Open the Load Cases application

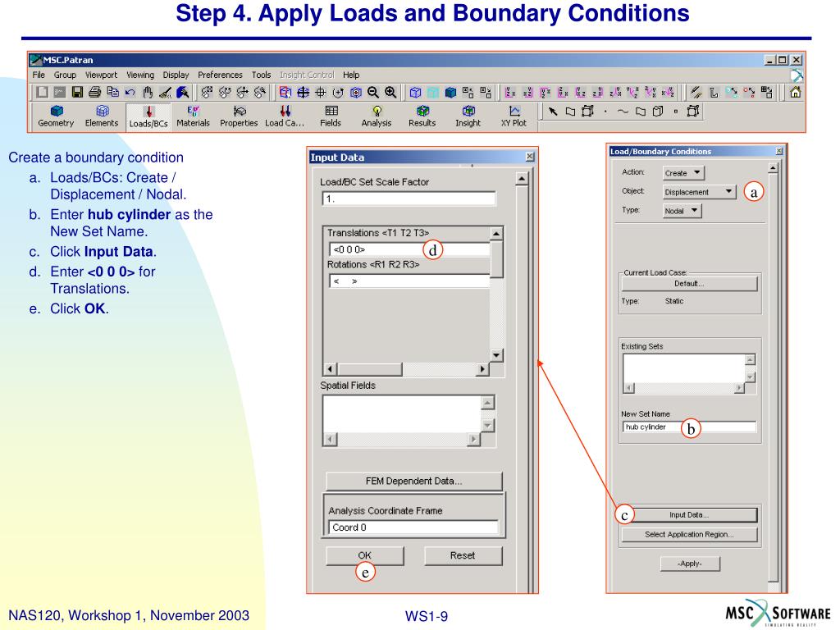click(285, 116)
